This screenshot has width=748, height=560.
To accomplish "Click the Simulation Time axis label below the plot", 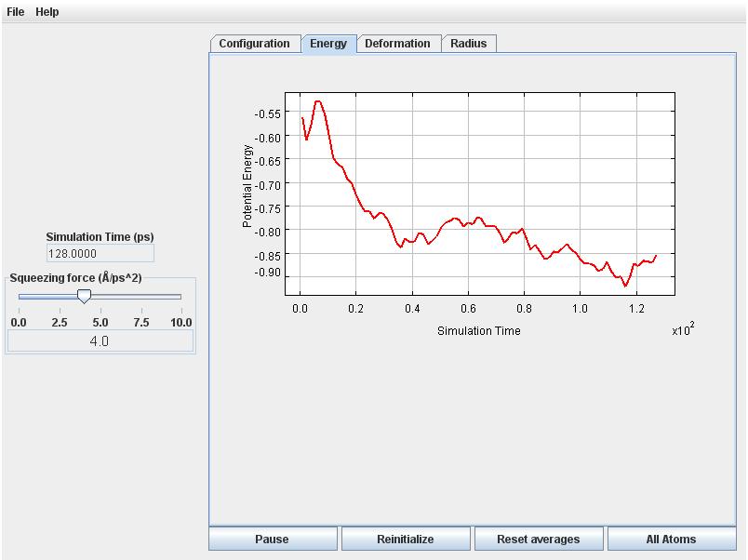I will point(478,330).
